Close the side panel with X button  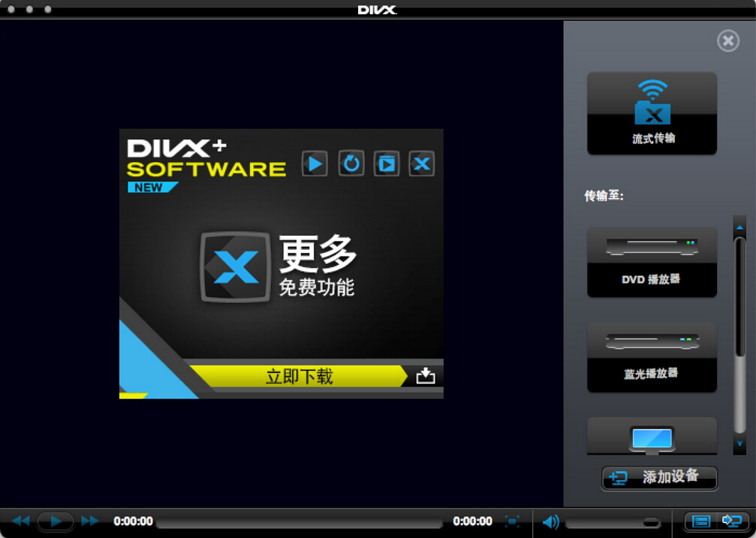[728, 41]
